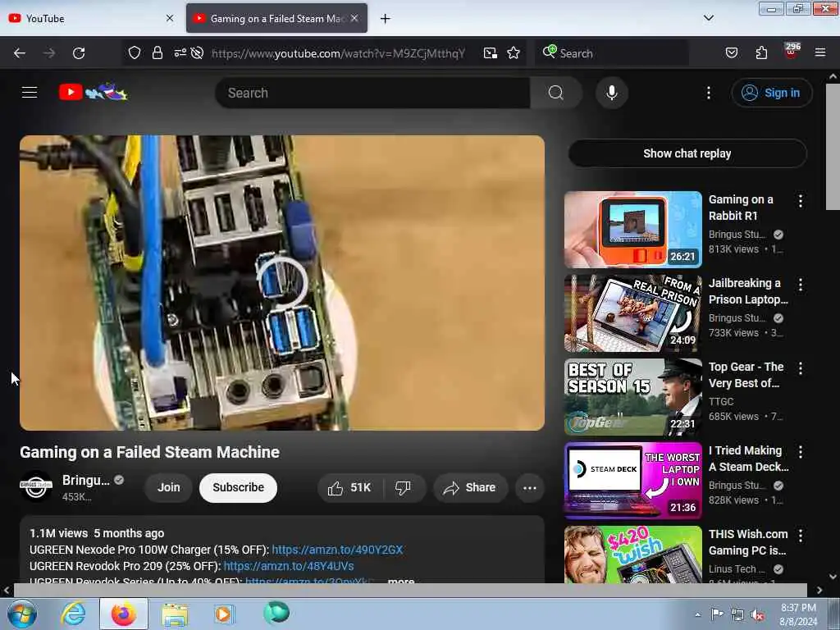Open YouTube settings three-dot menu
This screenshot has height=630, width=840.
pos(708,93)
